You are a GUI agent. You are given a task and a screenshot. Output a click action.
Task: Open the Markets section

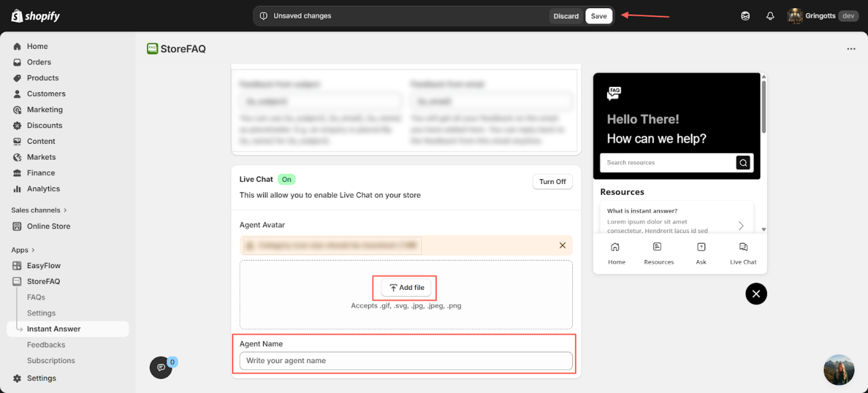coord(41,157)
